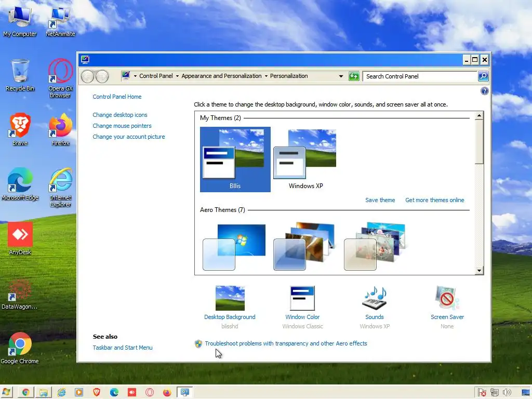Select the Architecture Aero theme
The image size is (532, 399).
304,246
